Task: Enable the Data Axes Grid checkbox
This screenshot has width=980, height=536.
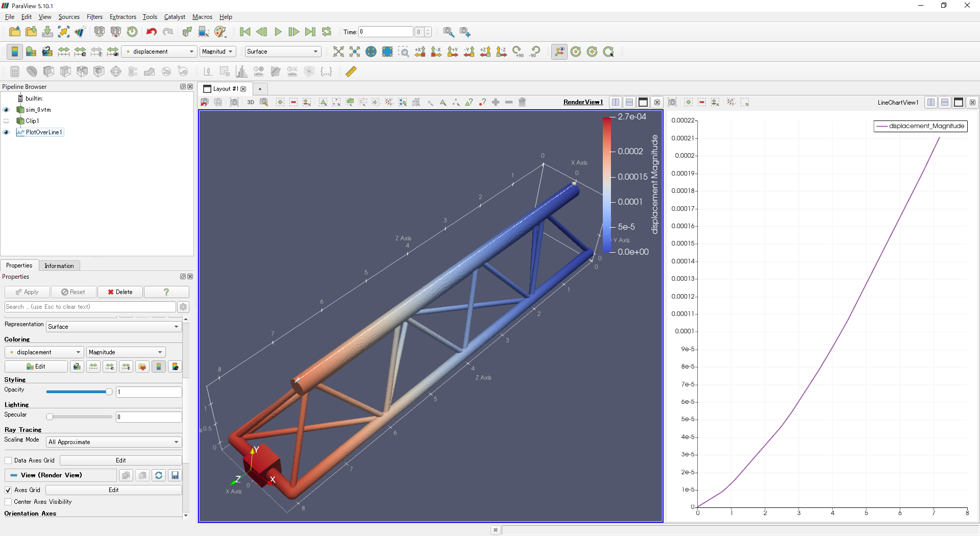Action: [8, 460]
